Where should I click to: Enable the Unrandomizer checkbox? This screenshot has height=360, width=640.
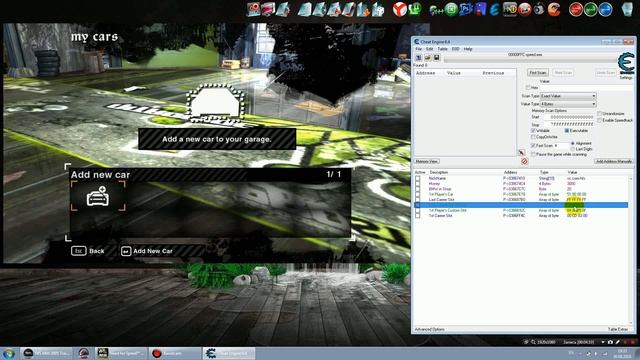pos(600,113)
